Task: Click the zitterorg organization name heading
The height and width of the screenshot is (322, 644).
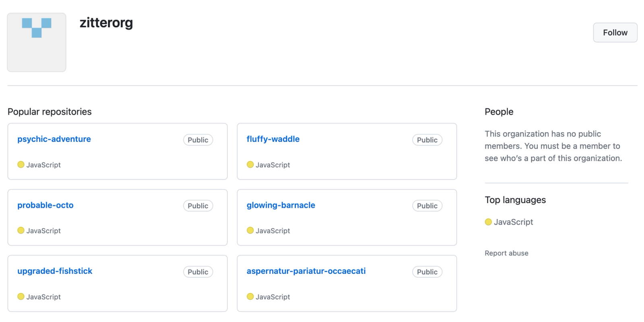Action: point(106,23)
